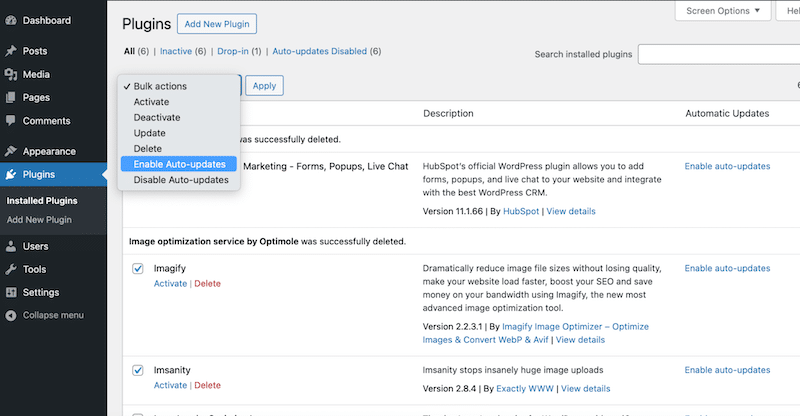Choose Disable Auto-updates bulk action

point(179,180)
